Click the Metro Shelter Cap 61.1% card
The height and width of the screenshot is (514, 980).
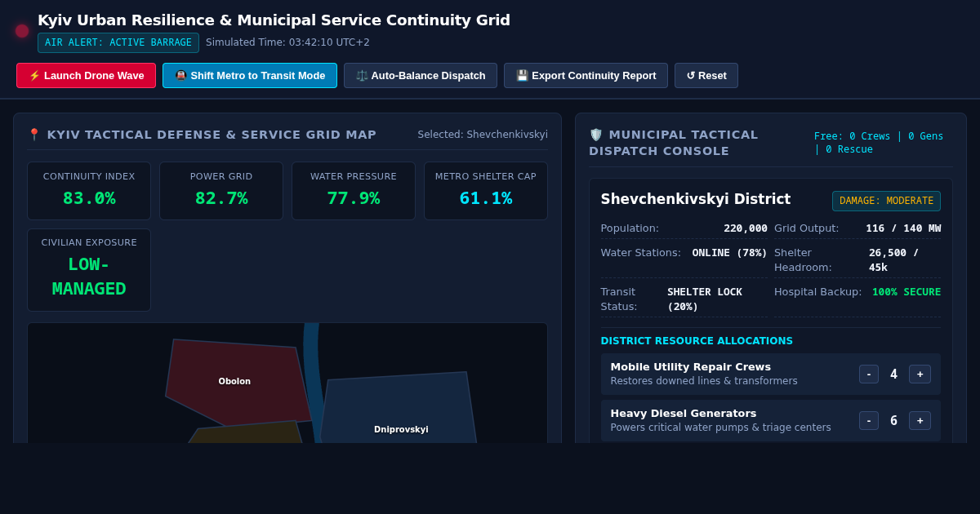[486, 191]
